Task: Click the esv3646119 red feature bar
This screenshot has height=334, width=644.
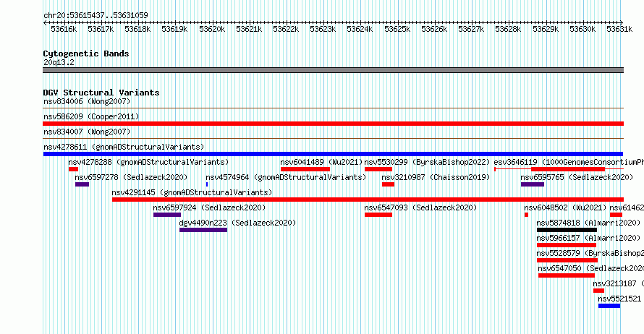Action: point(567,169)
